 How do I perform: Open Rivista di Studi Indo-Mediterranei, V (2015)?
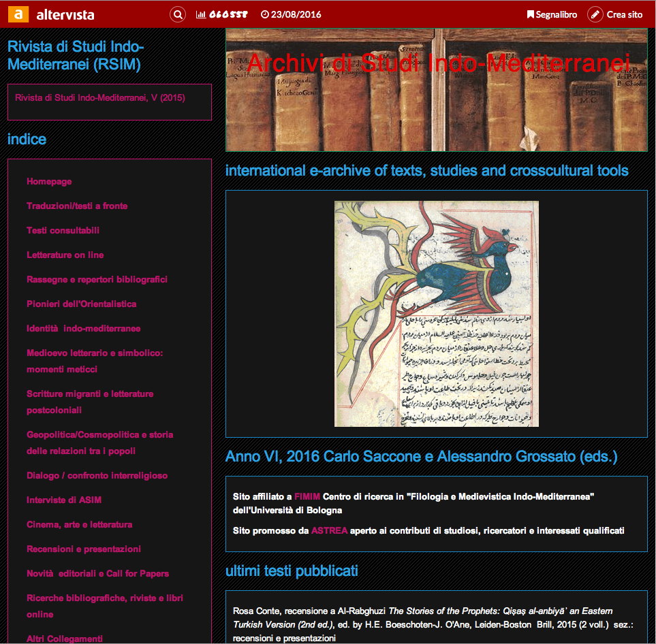coord(100,98)
